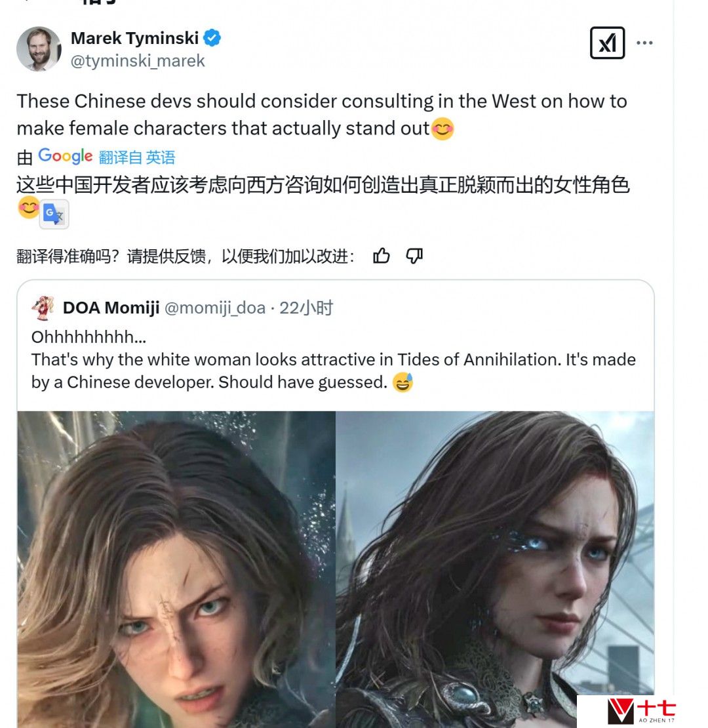Open the right quoted tweet image

(495, 569)
